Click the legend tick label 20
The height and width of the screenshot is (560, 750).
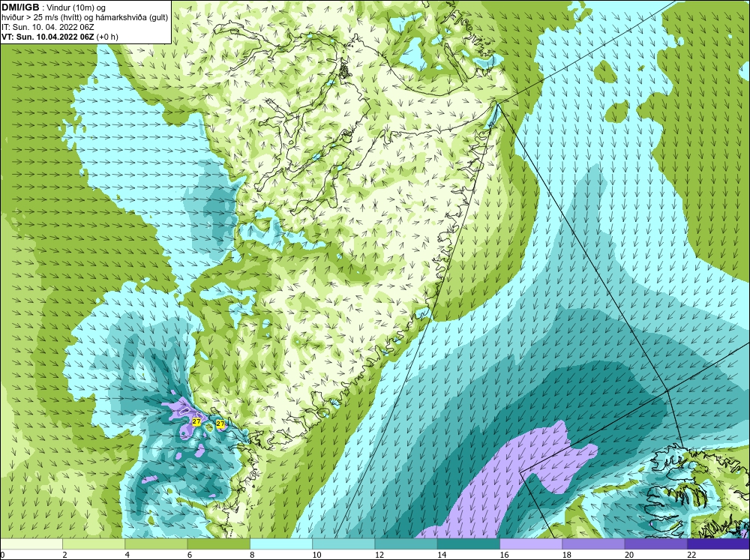pyautogui.click(x=629, y=555)
